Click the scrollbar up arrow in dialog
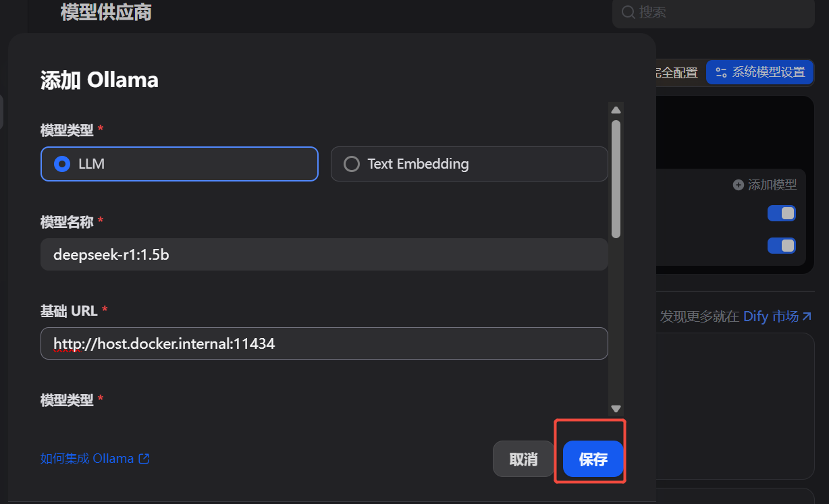The image size is (829, 504). [x=616, y=110]
